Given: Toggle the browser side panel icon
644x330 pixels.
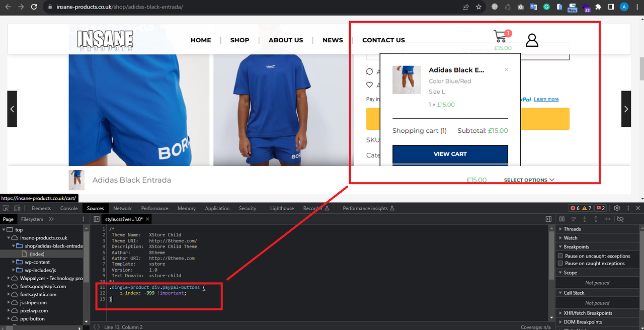Looking at the screenshot, I should 611,7.
